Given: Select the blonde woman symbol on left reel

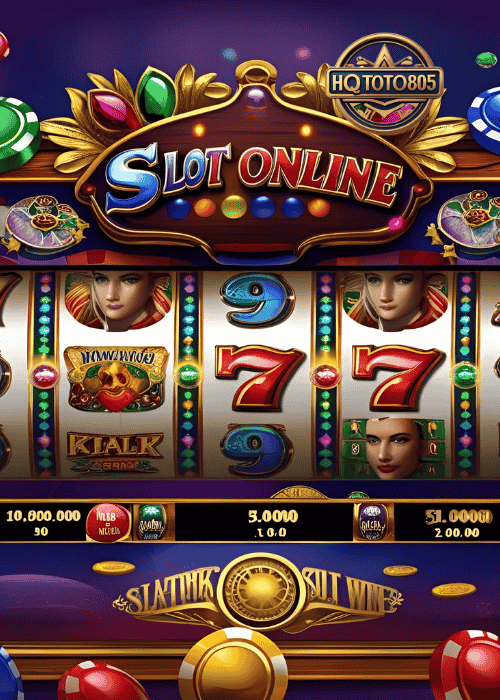Looking at the screenshot, I should [x=118, y=301].
